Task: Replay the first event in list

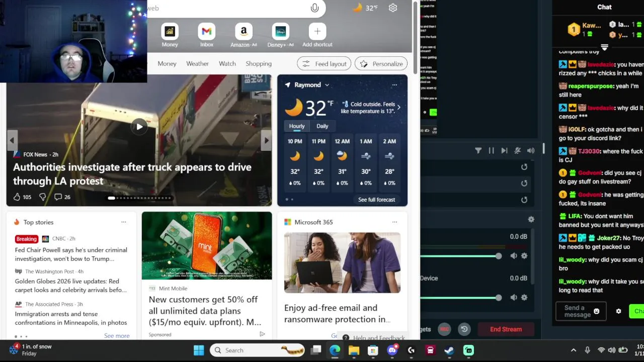Action: (x=524, y=167)
